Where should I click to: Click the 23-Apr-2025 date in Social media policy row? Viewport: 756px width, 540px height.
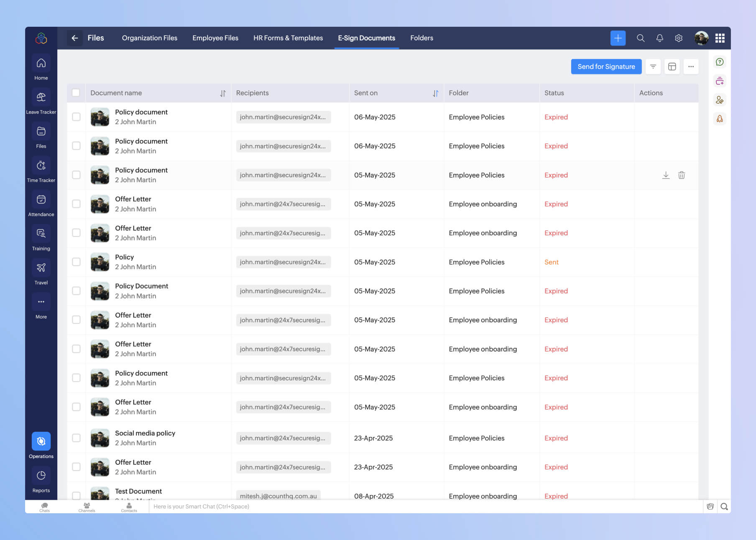(x=373, y=438)
